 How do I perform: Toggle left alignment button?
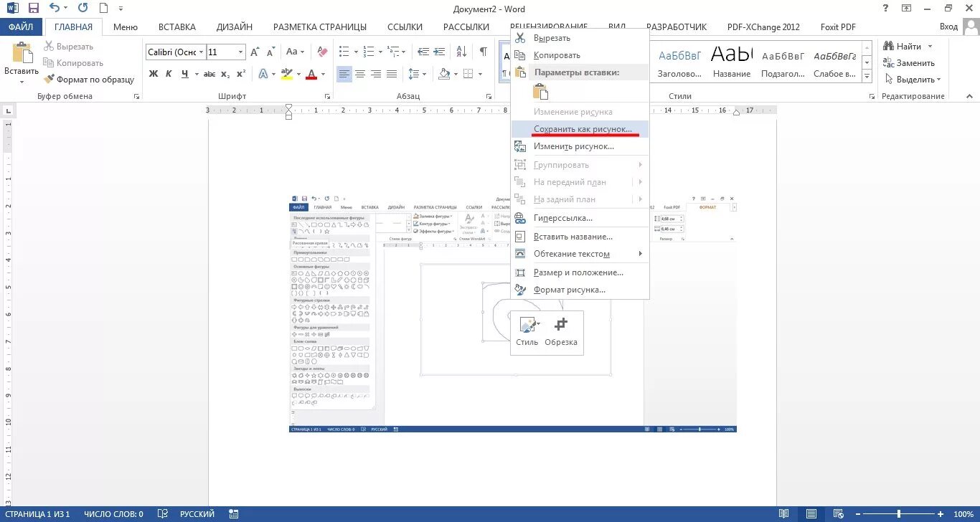point(344,74)
